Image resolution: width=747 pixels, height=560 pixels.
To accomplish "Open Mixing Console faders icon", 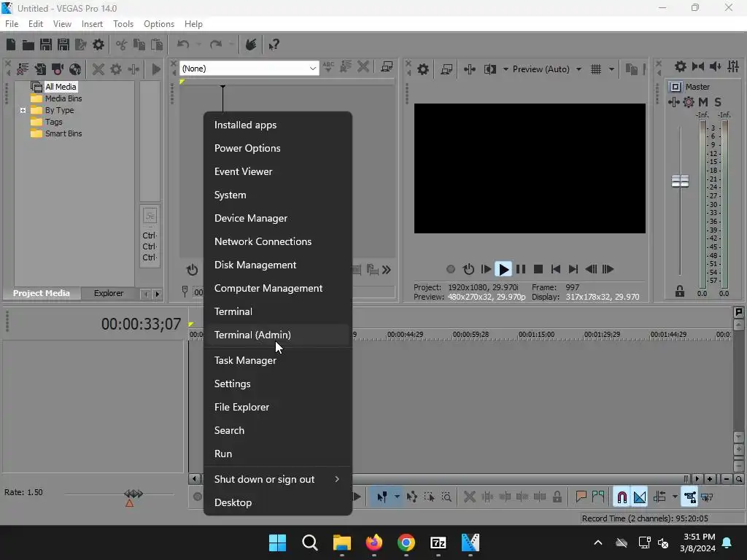I will click(x=733, y=66).
